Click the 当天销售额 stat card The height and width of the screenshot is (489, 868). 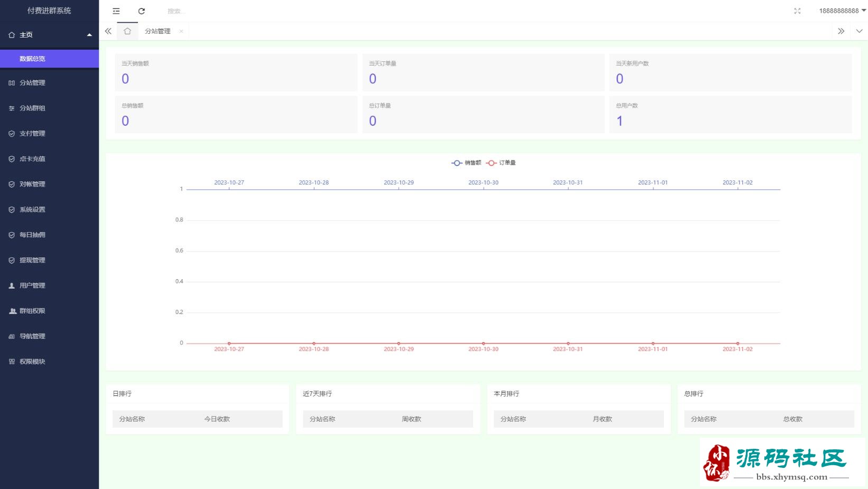pos(236,72)
